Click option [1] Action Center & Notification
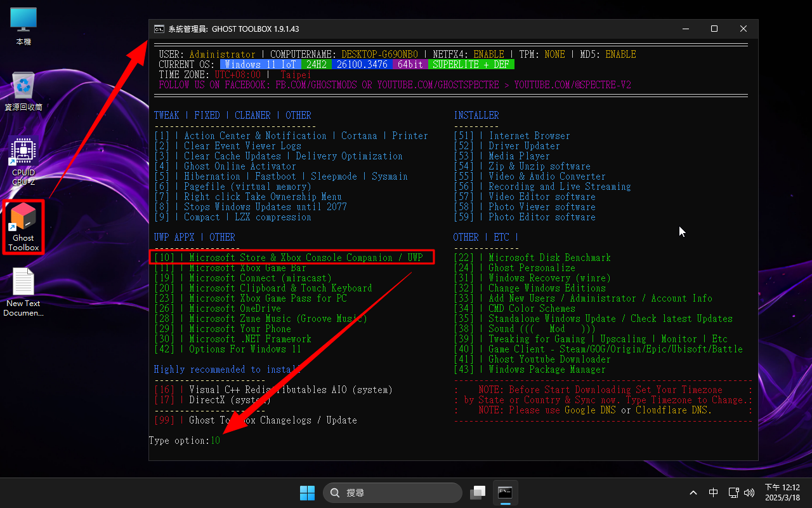This screenshot has height=508, width=812. [x=291, y=136]
